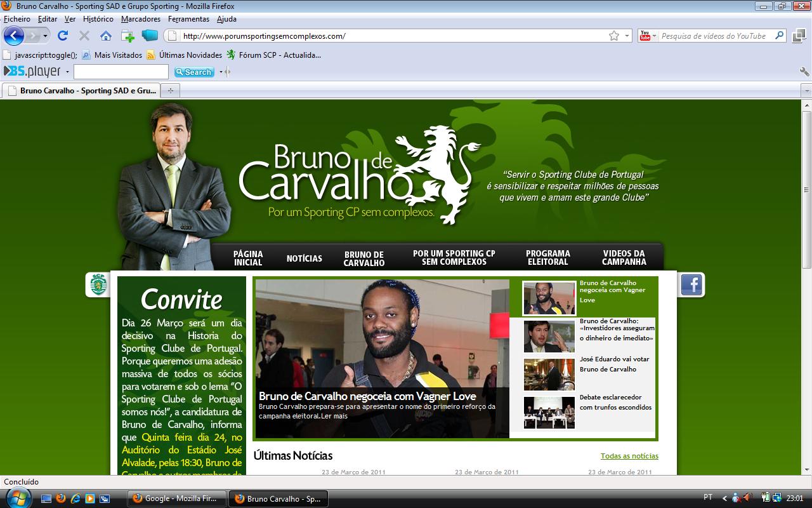Viewport: 812px width, 508px height.
Task: Click the BS.player Search button
Action: tap(194, 72)
